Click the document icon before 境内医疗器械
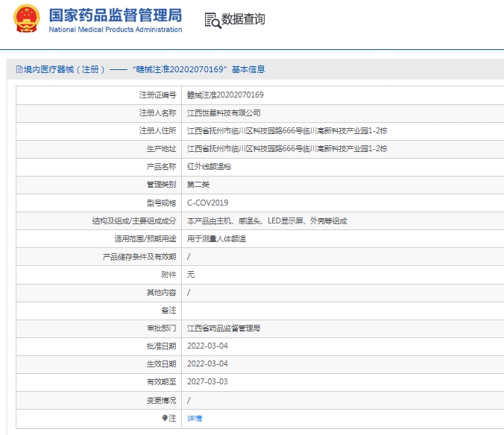This screenshot has height=435, width=504. (19, 69)
